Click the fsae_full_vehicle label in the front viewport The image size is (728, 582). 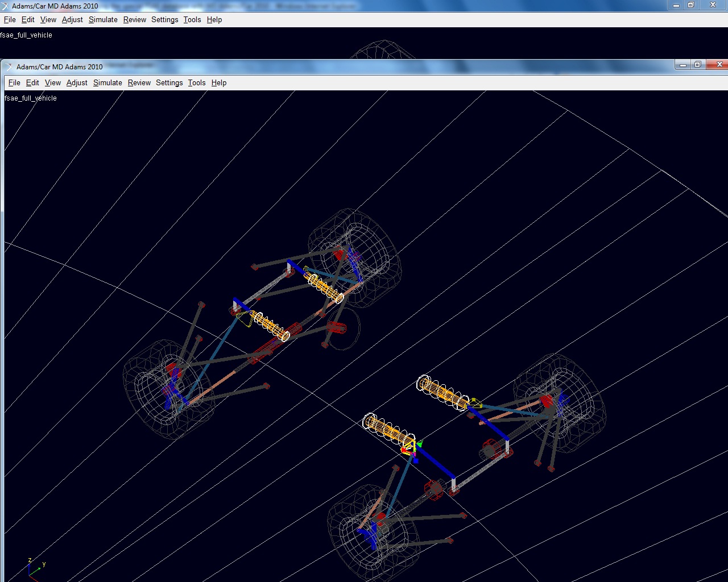31,98
